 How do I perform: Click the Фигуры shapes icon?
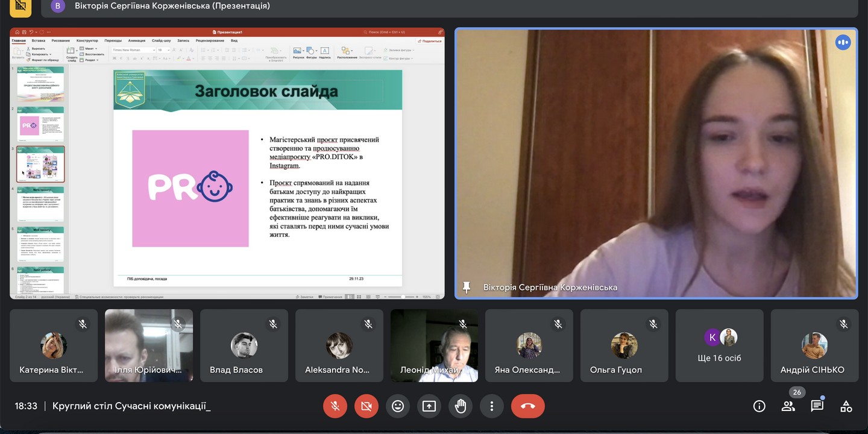(311, 52)
